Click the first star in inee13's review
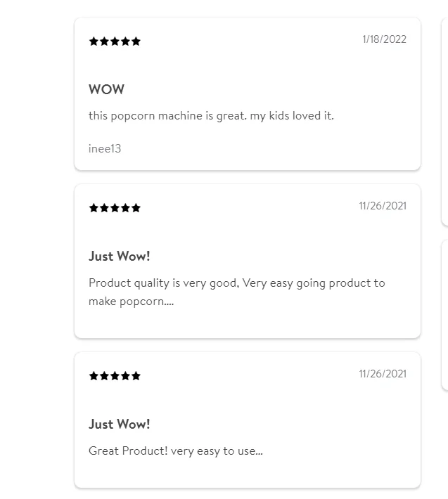 94,41
